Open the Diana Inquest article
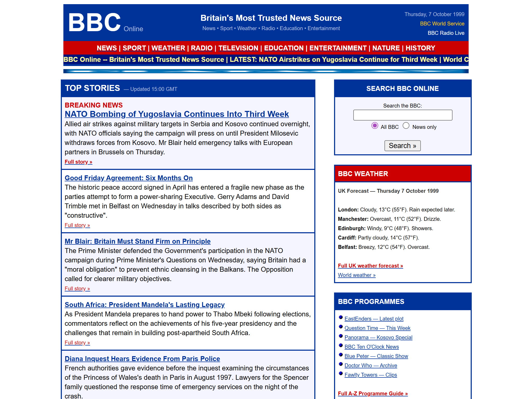The height and width of the screenshot is (399, 532). click(x=142, y=358)
